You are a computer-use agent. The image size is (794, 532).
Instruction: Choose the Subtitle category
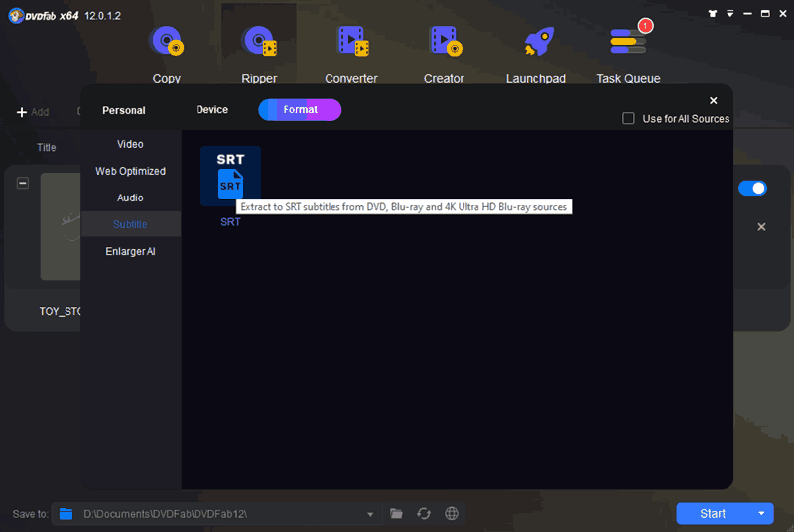131,224
